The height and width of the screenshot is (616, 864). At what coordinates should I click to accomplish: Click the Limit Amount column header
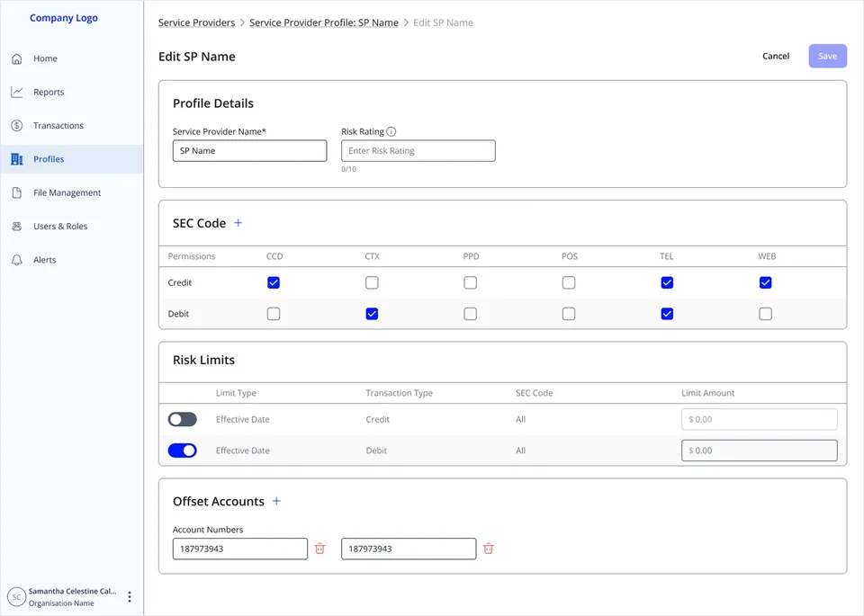(708, 393)
